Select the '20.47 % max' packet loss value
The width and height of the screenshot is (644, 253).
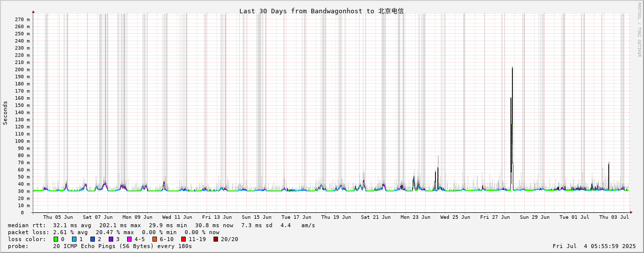tap(115, 232)
